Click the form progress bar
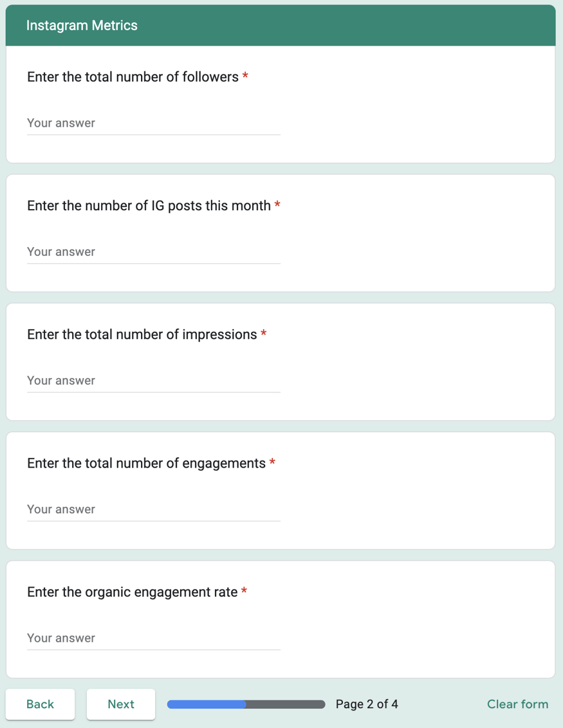 coord(245,704)
